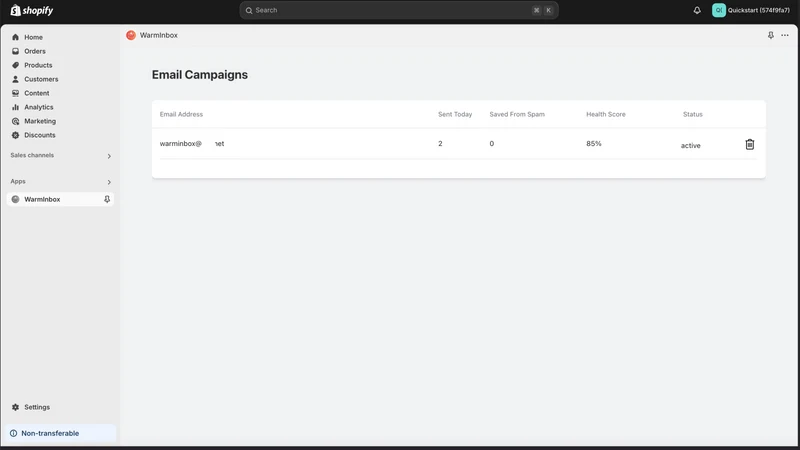Click the Saved From Spam column header
800x450 pixels.
[517, 114]
